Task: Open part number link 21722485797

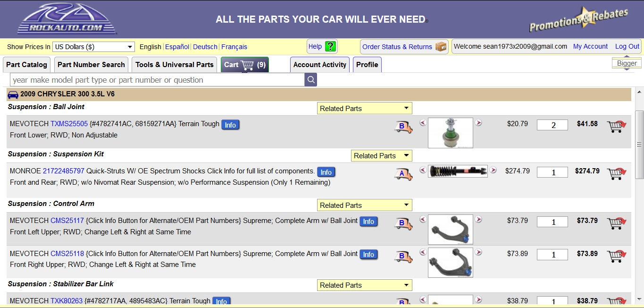Action: pos(64,171)
